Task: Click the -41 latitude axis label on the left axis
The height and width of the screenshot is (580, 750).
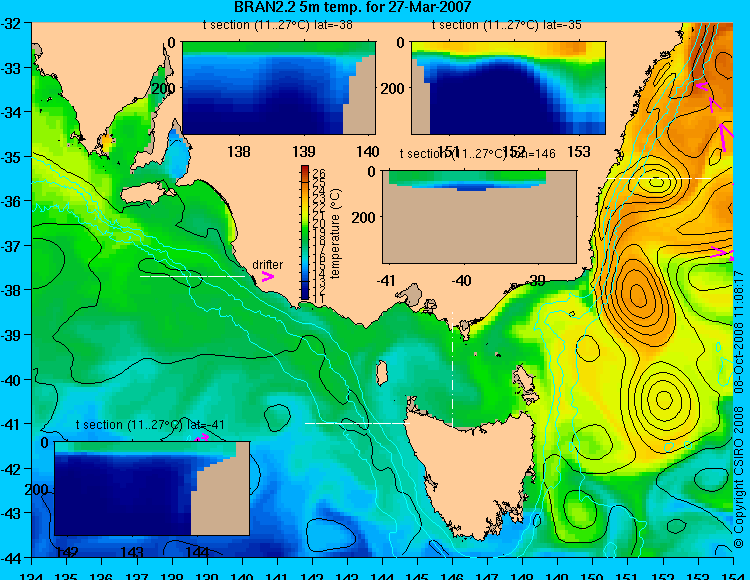Action: (11, 425)
